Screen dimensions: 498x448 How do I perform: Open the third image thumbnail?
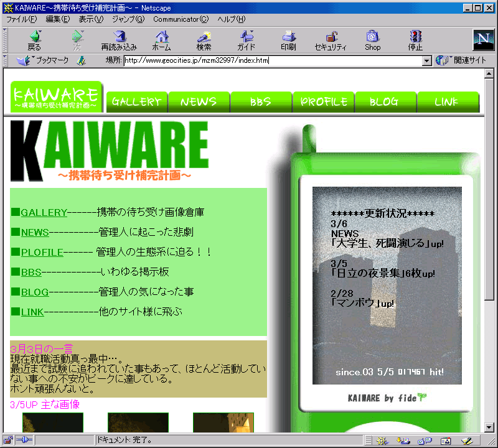pyautogui.click(x=223, y=422)
